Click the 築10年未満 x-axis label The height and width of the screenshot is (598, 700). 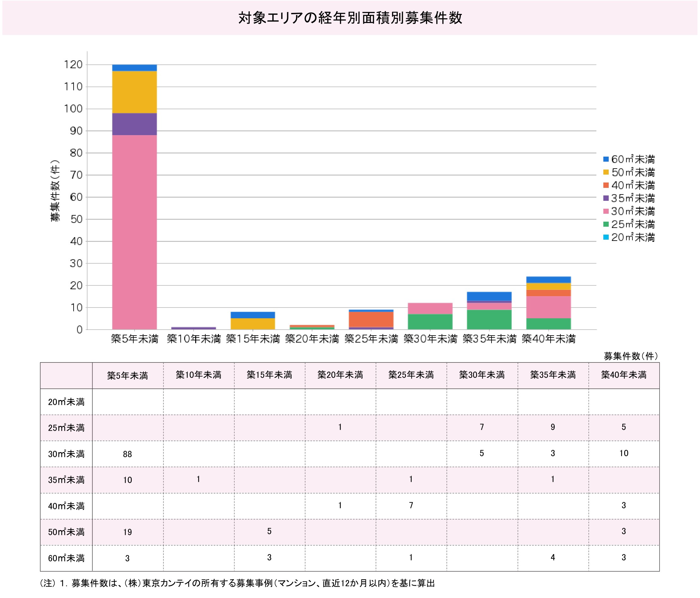click(x=194, y=339)
